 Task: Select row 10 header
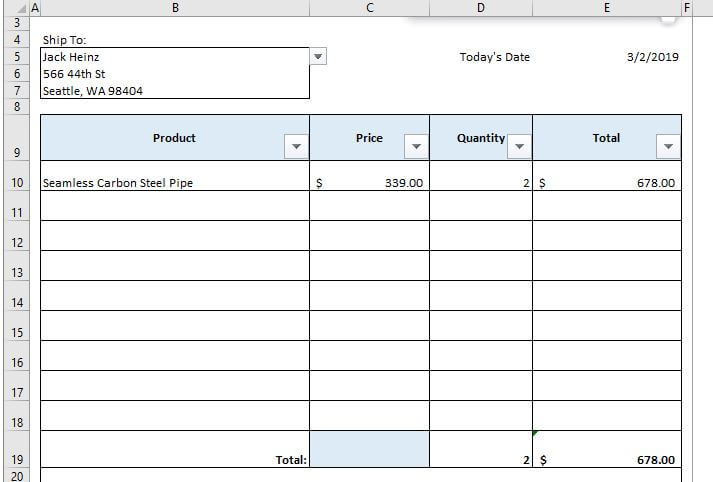[16, 183]
